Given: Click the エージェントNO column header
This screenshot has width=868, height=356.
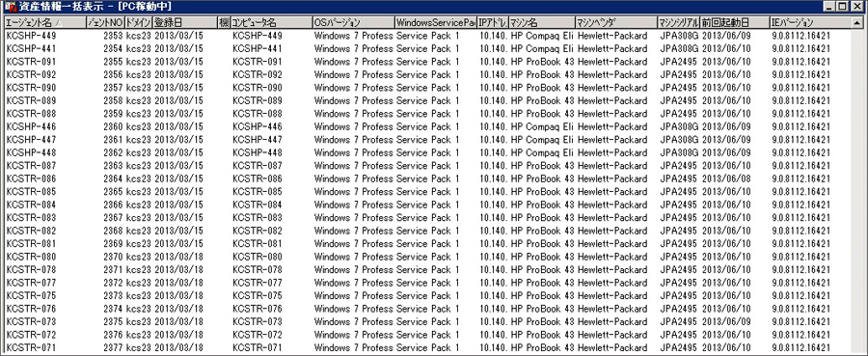Looking at the screenshot, I should click(x=106, y=23).
